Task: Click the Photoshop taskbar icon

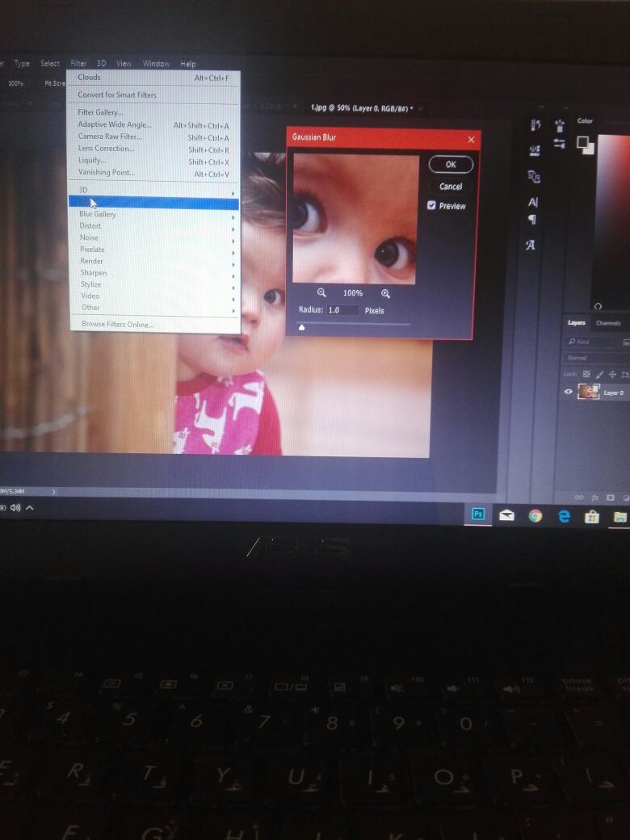Action: coord(478,514)
